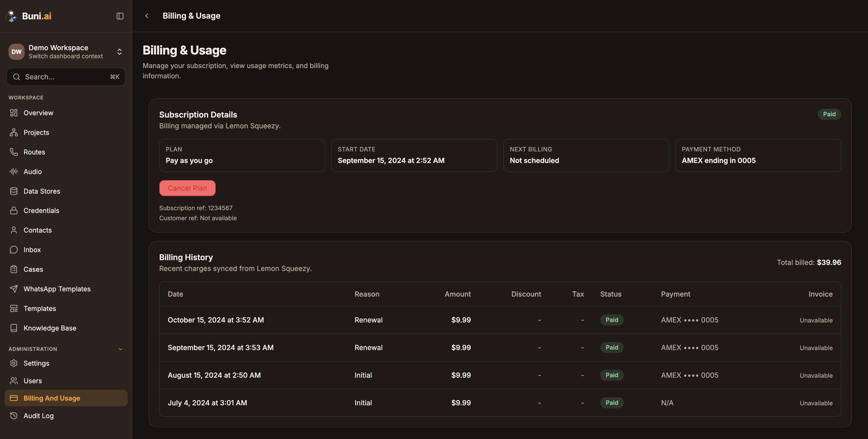Click the Amount column header
This screenshot has width=868, height=439.
click(x=458, y=294)
